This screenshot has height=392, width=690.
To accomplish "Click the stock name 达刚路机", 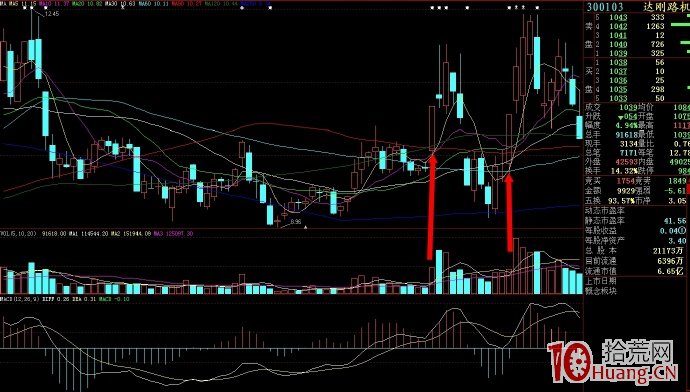I will tap(666, 7).
